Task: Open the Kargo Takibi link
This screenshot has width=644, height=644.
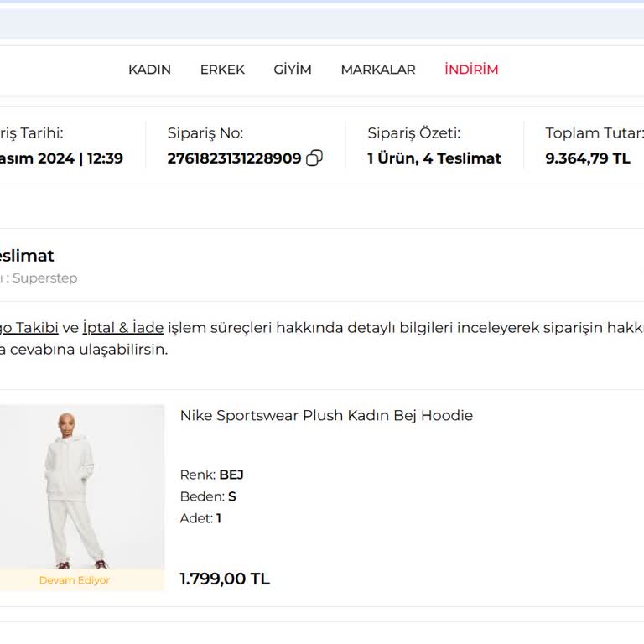Action: coord(28,328)
